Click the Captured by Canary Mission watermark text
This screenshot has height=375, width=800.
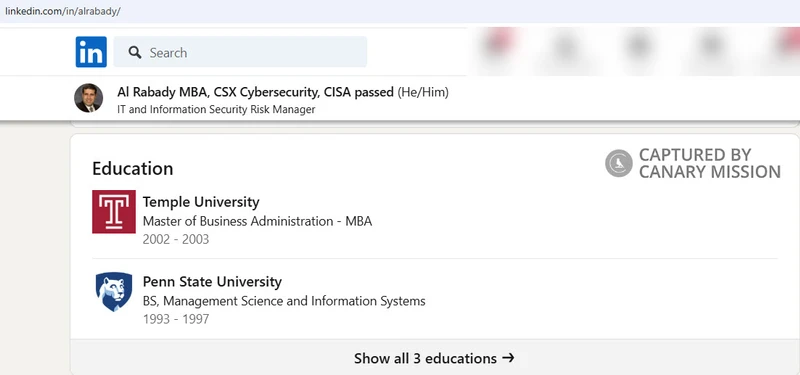[710, 163]
